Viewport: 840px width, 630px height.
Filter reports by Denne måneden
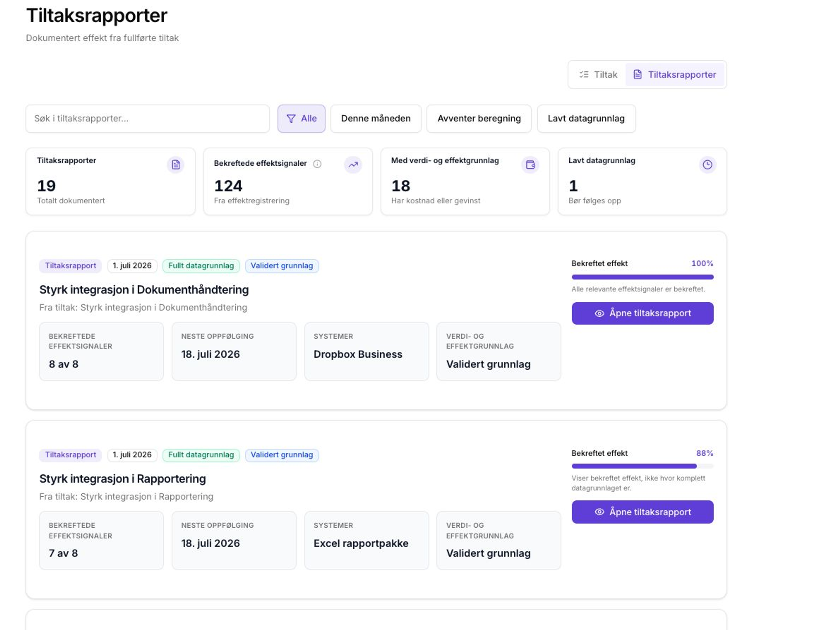click(376, 119)
